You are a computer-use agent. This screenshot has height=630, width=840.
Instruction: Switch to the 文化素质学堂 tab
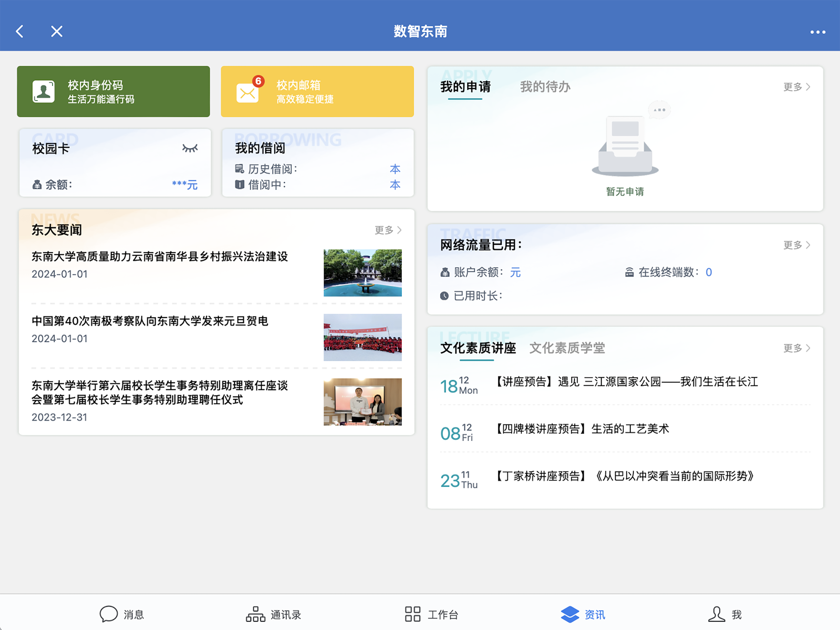point(567,348)
